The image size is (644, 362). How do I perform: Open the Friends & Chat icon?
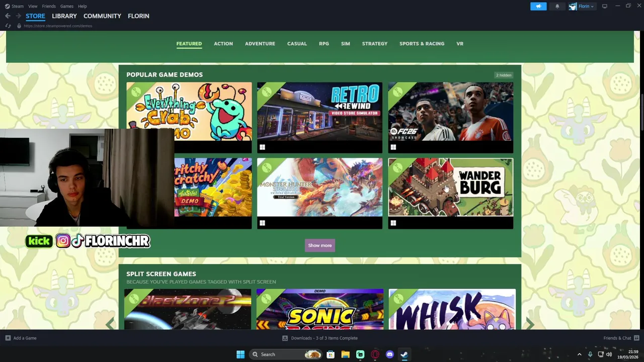pos(636,338)
